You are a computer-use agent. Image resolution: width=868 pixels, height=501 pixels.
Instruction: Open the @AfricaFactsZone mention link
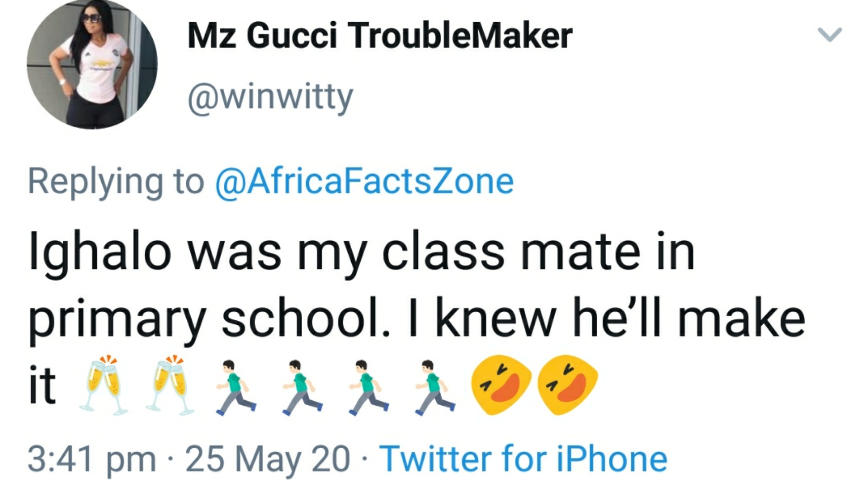point(364,181)
